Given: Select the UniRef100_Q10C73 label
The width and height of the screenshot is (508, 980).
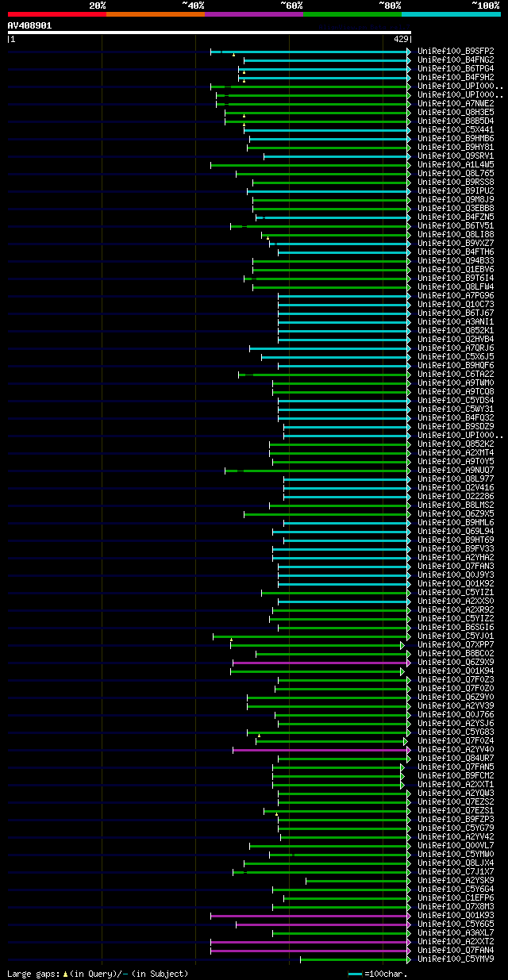Looking at the screenshot, I should [456, 304].
